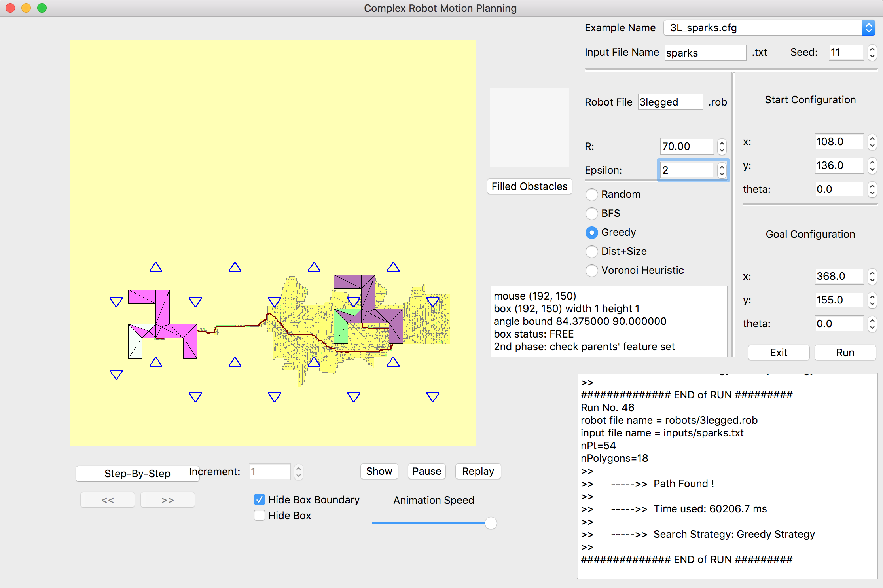
Task: Replay the path animation
Action: click(x=478, y=471)
